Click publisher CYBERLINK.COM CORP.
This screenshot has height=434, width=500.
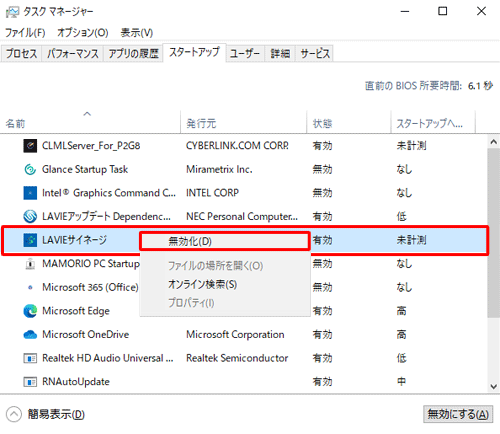237,146
